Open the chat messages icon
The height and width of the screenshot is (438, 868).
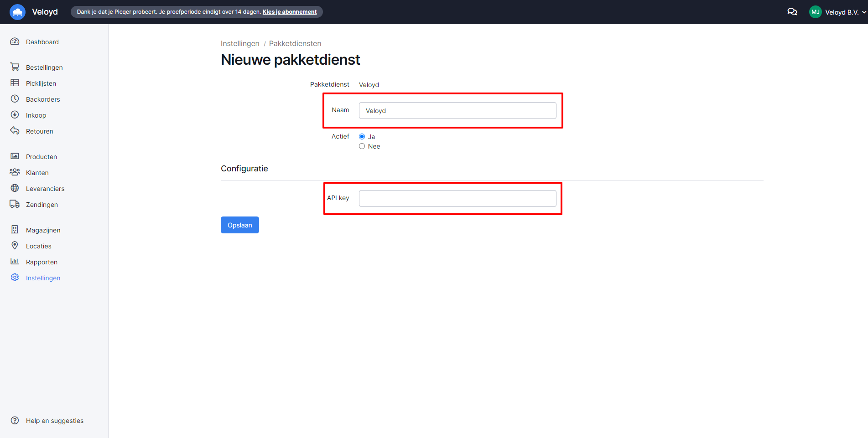pos(792,12)
